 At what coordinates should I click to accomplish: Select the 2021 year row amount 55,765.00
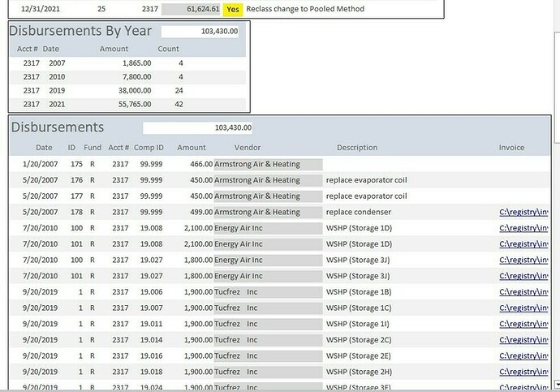[135, 104]
